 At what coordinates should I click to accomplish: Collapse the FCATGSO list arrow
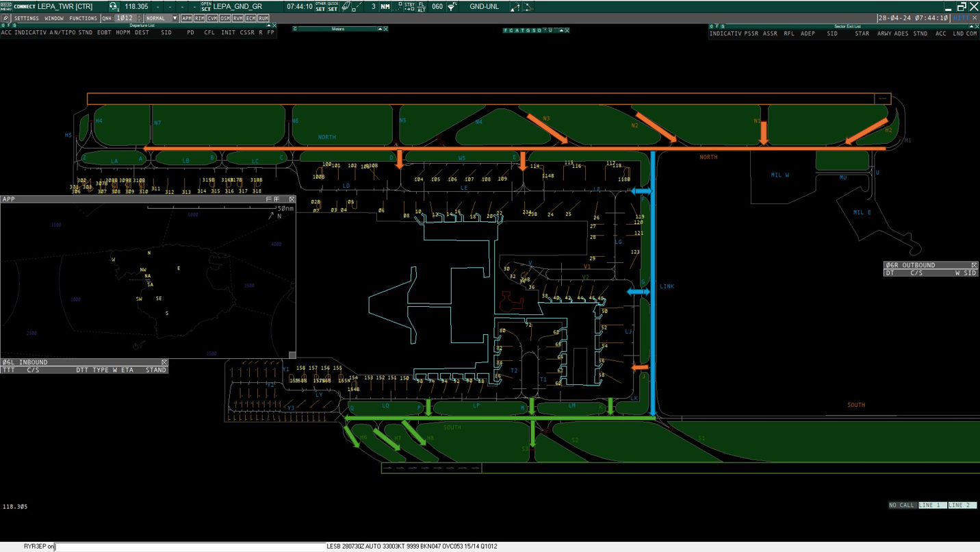pyautogui.click(x=561, y=30)
